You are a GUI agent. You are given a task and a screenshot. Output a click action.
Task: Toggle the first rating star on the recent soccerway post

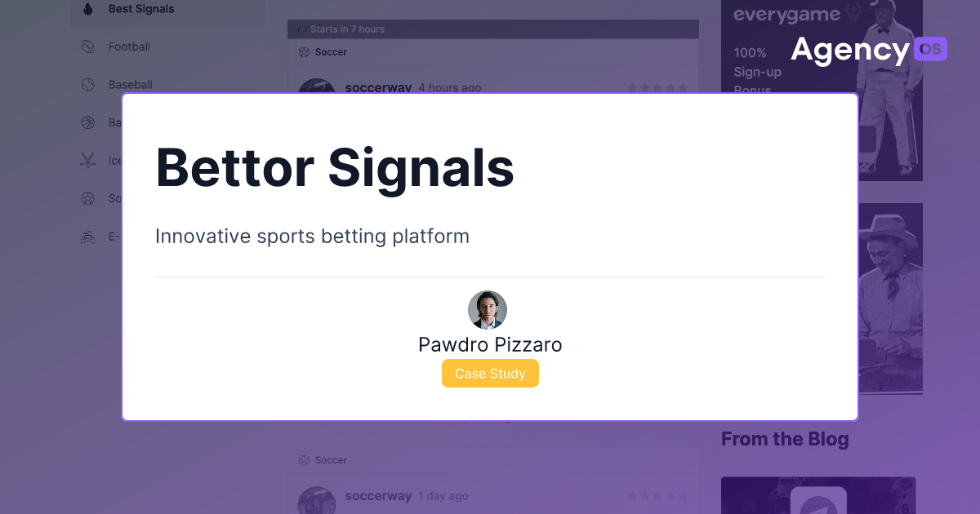coord(630,87)
